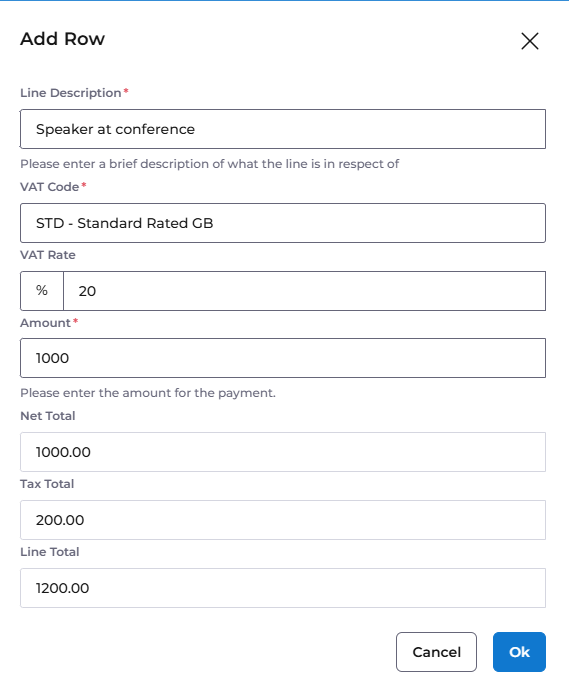
Task: Click the Line Description text field
Action: (283, 129)
